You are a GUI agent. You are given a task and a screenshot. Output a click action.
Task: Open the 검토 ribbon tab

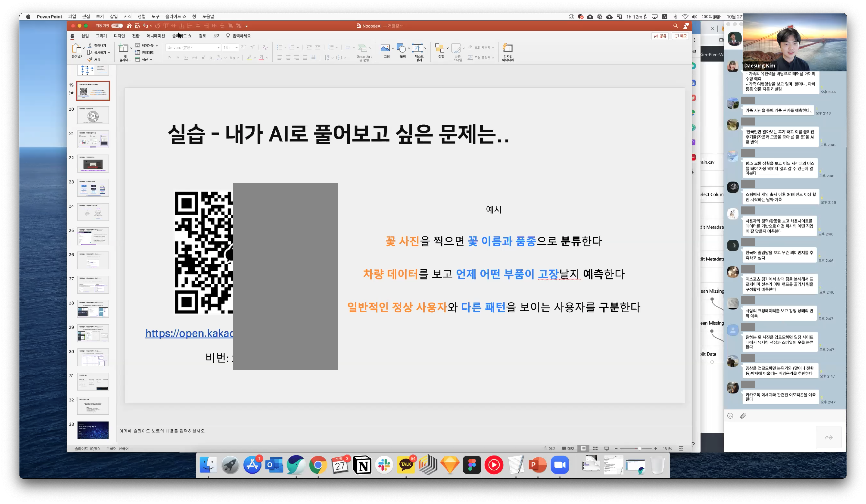[x=202, y=36]
